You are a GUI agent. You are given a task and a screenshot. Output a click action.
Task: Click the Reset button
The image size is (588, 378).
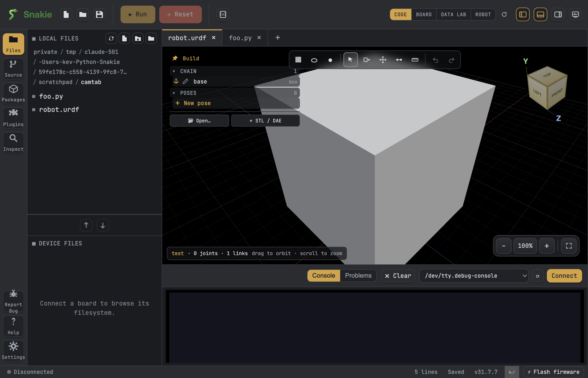(x=181, y=14)
